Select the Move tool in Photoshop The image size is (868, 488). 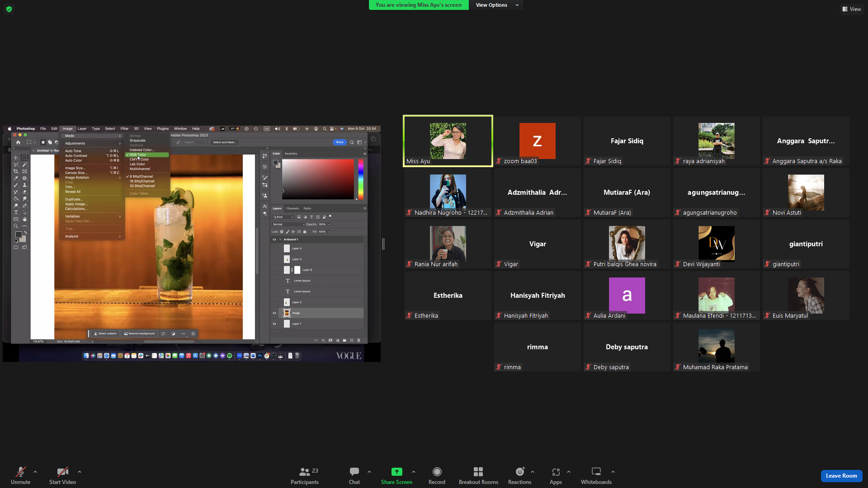[16, 158]
